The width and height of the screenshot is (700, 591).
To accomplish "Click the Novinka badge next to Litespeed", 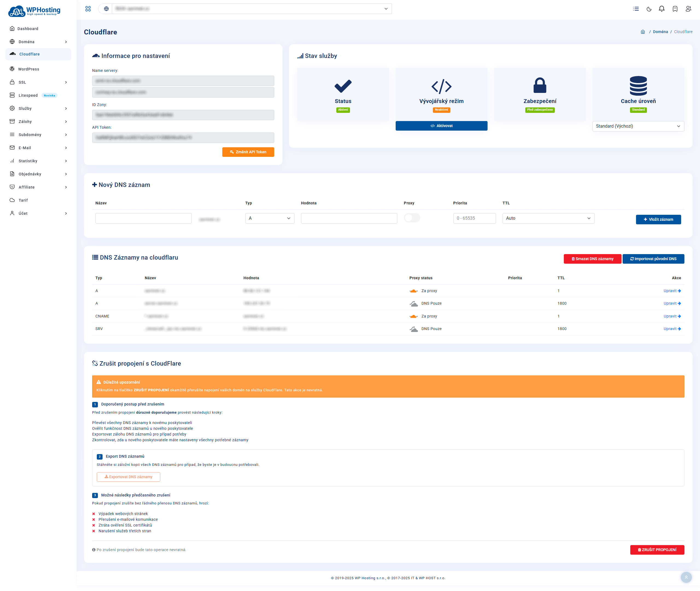I will point(49,95).
